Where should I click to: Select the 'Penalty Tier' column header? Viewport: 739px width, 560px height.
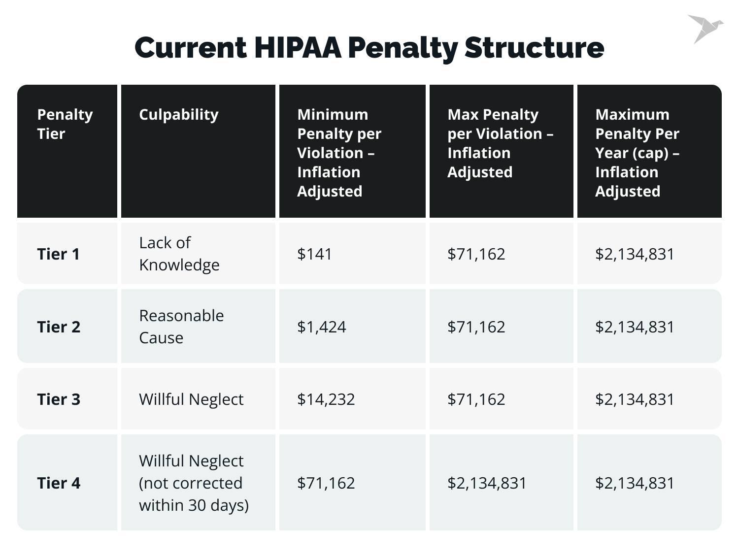(65, 124)
